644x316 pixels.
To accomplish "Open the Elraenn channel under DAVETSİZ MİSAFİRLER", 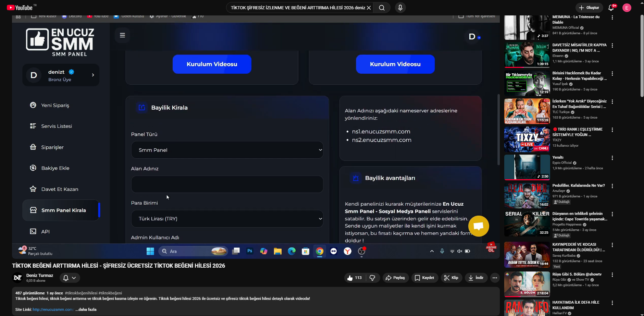I will pyautogui.click(x=558, y=56).
